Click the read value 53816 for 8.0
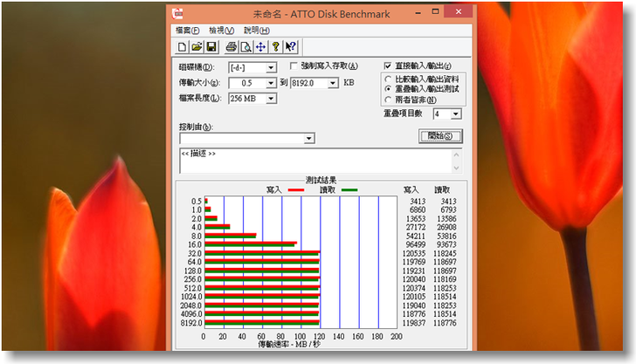Image resolution: width=636 pixels, height=364 pixels. (x=446, y=236)
